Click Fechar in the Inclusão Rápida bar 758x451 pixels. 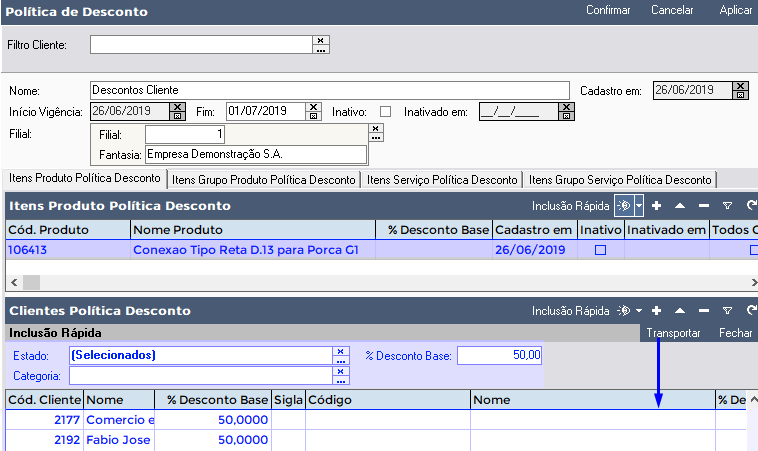click(x=735, y=333)
